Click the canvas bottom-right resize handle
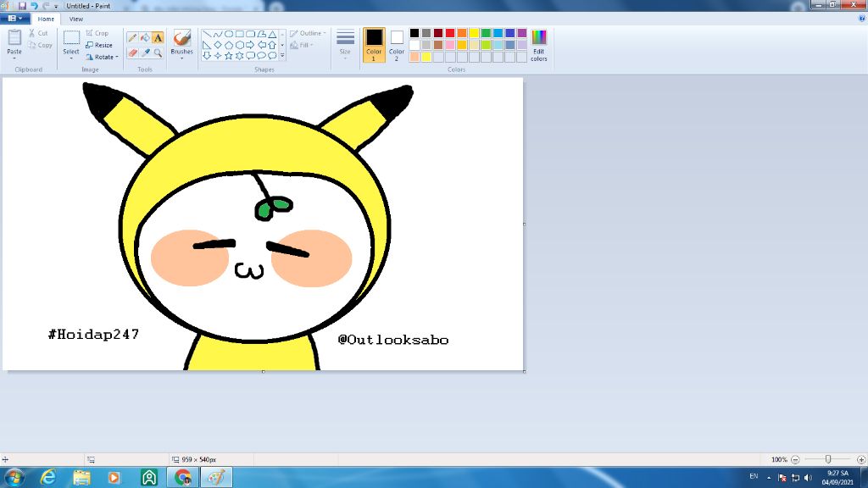Image resolution: width=868 pixels, height=488 pixels. pyautogui.click(x=524, y=372)
